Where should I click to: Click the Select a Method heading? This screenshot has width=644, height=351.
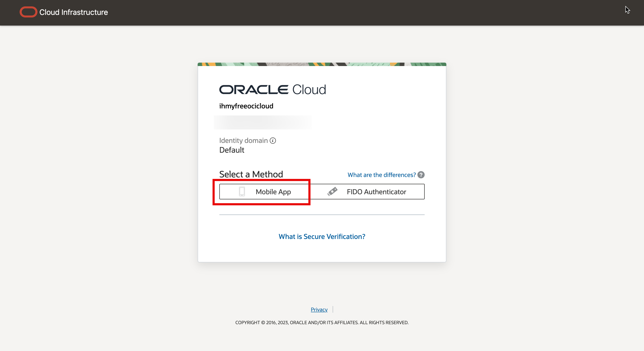point(251,174)
